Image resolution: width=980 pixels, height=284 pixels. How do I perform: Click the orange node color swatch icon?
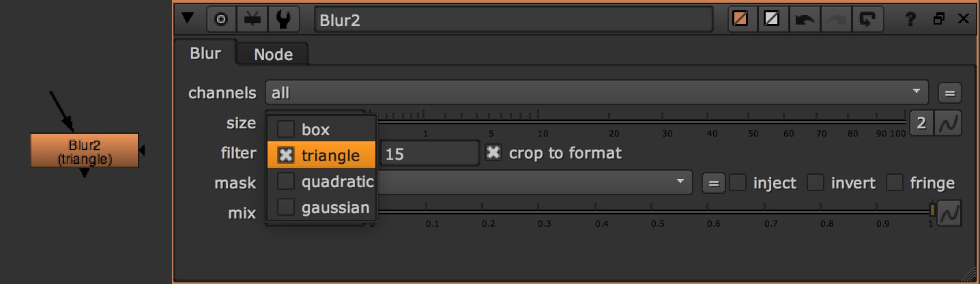pos(739,20)
